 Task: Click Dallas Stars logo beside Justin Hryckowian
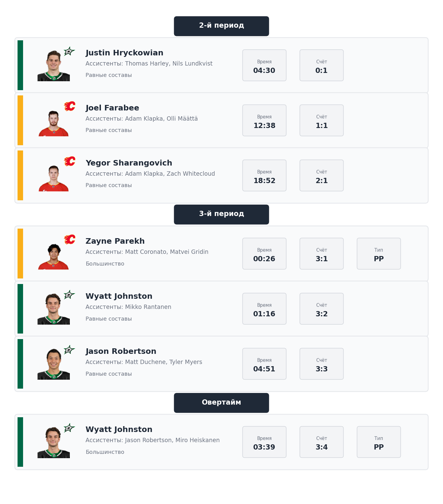[69, 51]
